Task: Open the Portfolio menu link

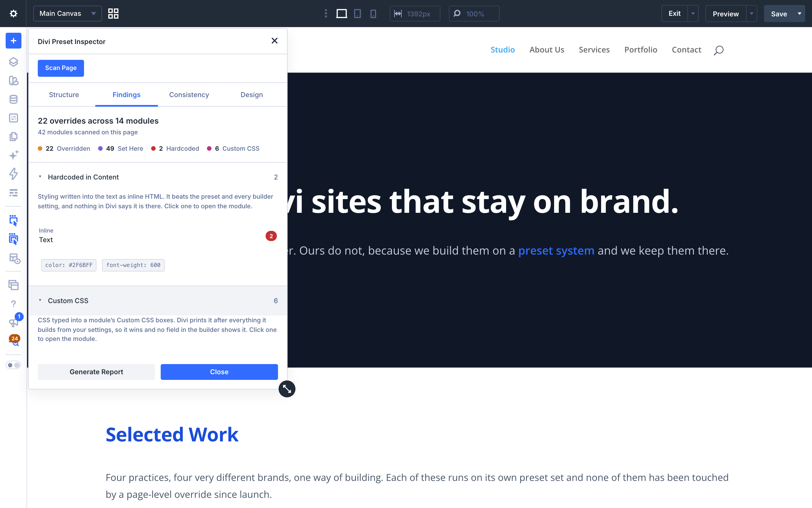Action: coord(641,50)
